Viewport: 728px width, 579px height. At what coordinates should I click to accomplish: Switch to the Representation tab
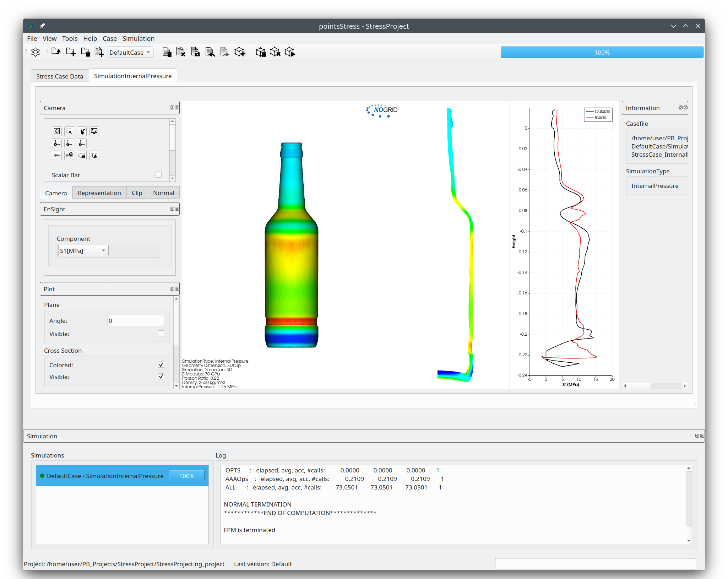99,193
